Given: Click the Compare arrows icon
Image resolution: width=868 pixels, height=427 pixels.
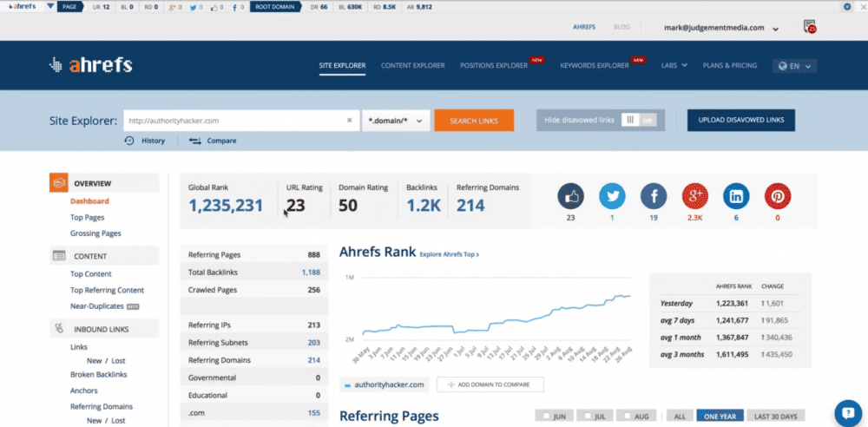Looking at the screenshot, I should coord(194,141).
